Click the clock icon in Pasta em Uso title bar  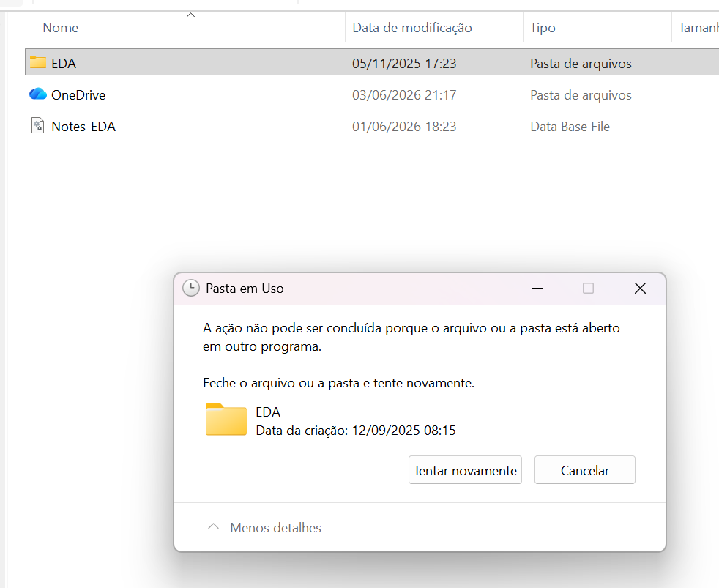point(191,288)
